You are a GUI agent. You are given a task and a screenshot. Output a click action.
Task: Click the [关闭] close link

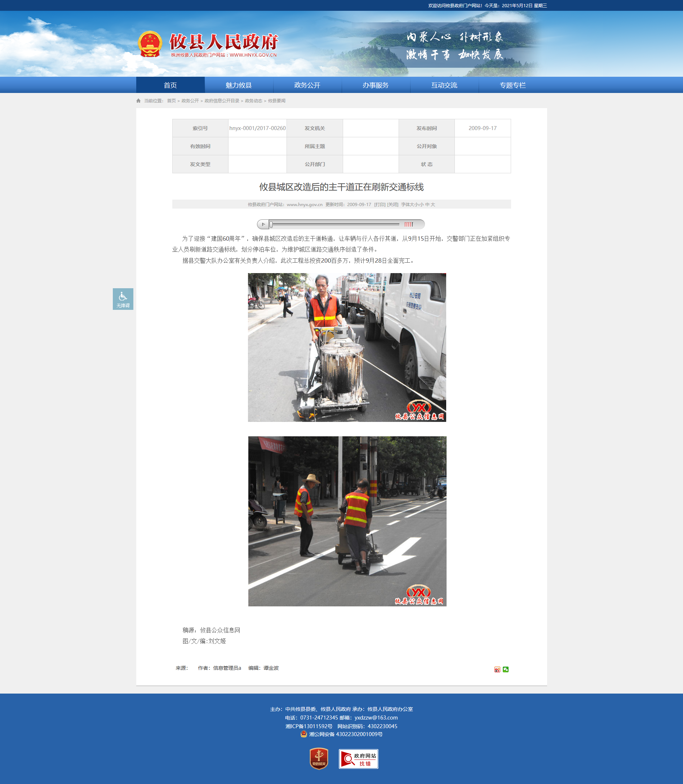coord(392,205)
